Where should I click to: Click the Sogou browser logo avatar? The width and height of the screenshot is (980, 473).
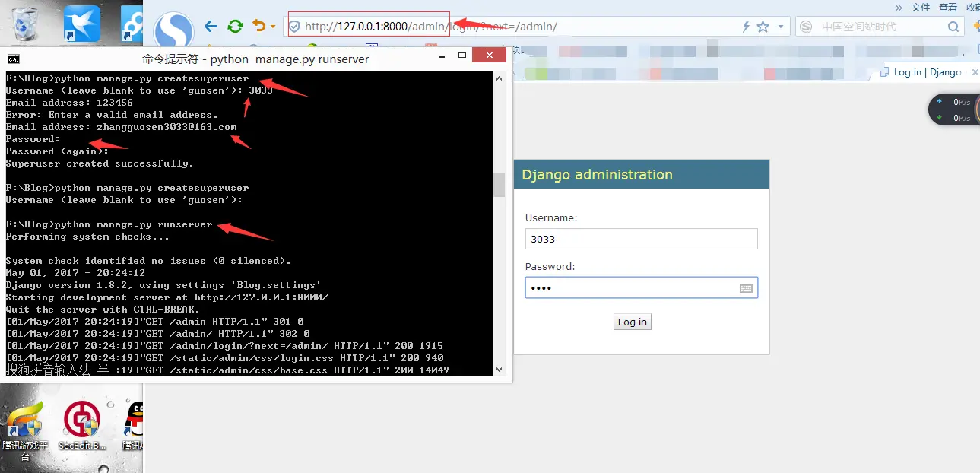pyautogui.click(x=173, y=30)
